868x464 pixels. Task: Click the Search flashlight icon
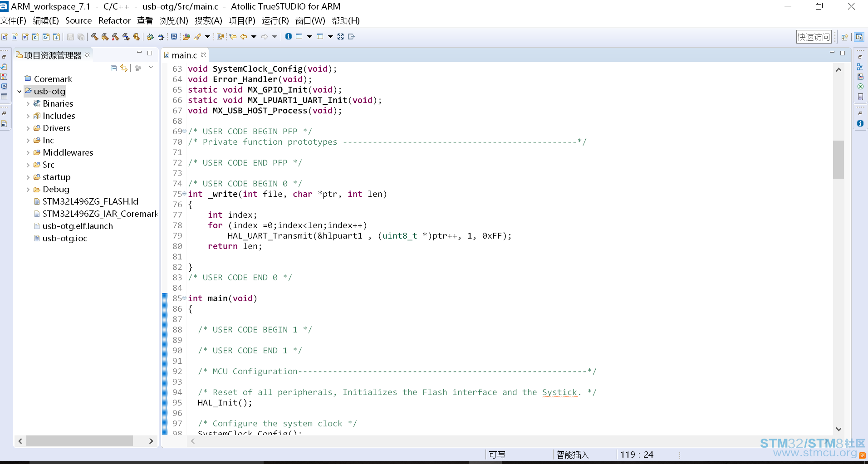point(198,37)
